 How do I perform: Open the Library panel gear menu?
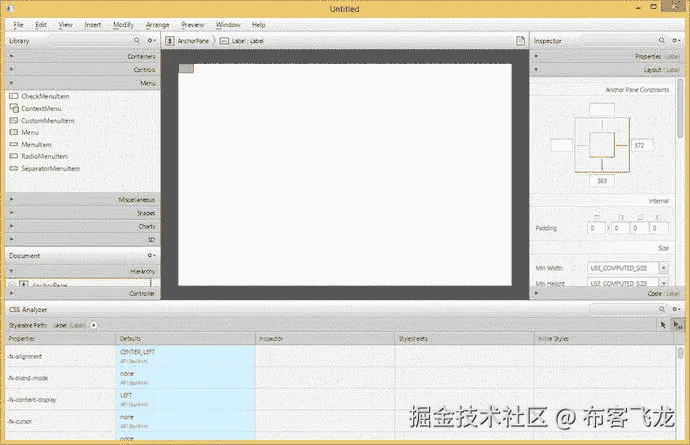(151, 40)
